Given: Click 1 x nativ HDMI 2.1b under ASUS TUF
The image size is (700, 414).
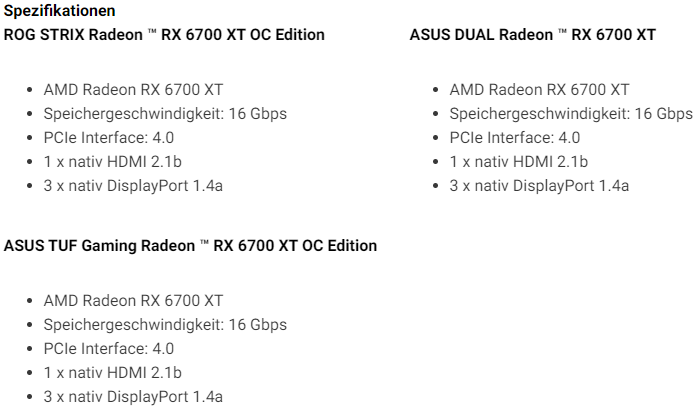Looking at the screenshot, I should pos(112,373).
